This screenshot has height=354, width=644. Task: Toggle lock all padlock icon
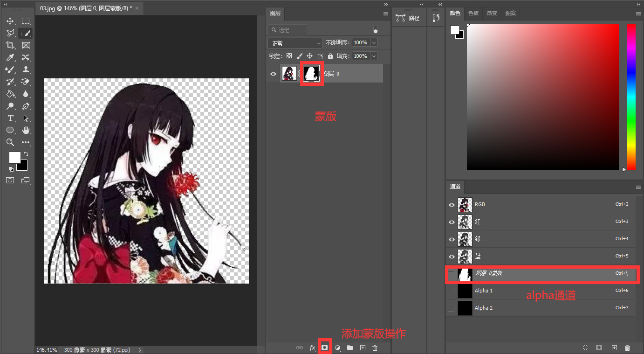click(330, 56)
